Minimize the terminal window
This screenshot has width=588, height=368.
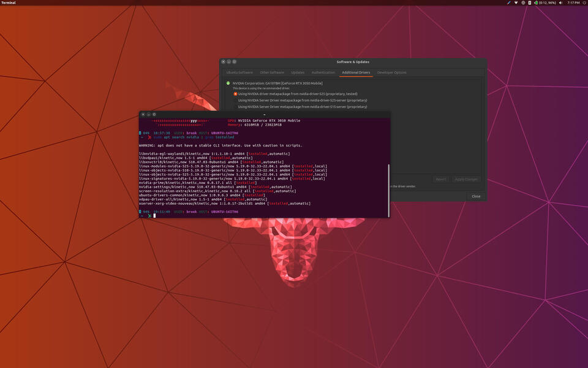pyautogui.click(x=148, y=114)
